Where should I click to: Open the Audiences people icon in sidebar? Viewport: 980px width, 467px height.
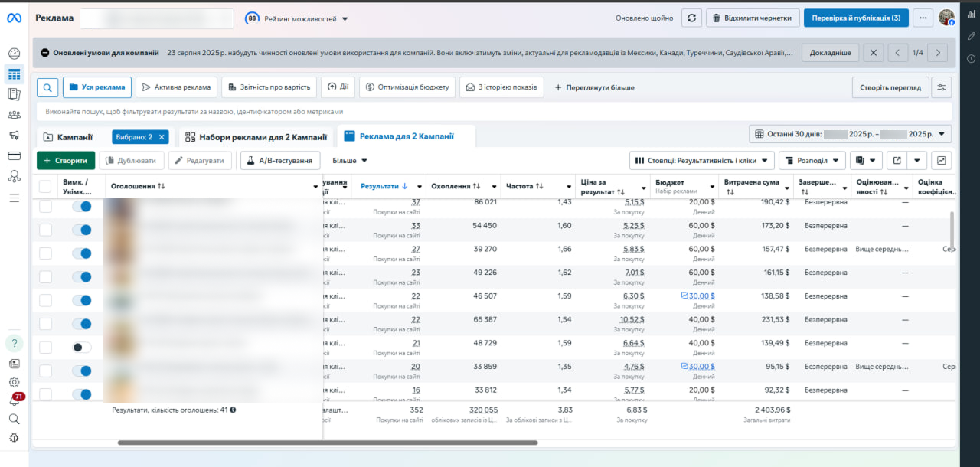(x=14, y=115)
